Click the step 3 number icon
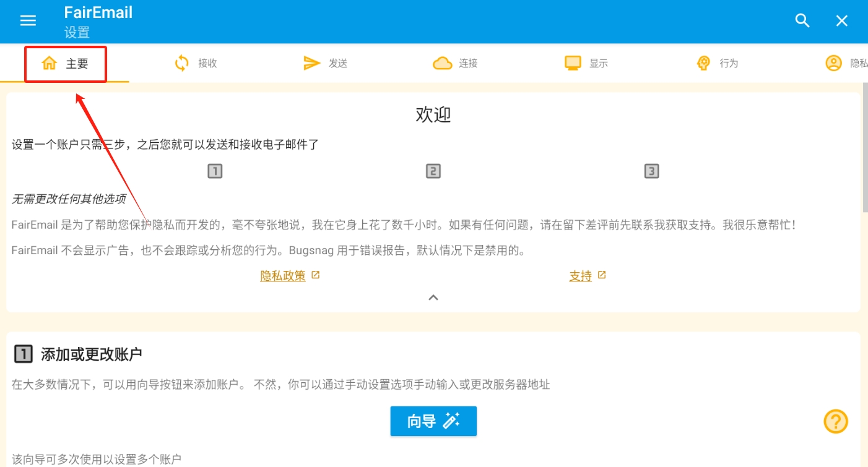This screenshot has width=868, height=467. click(x=651, y=171)
